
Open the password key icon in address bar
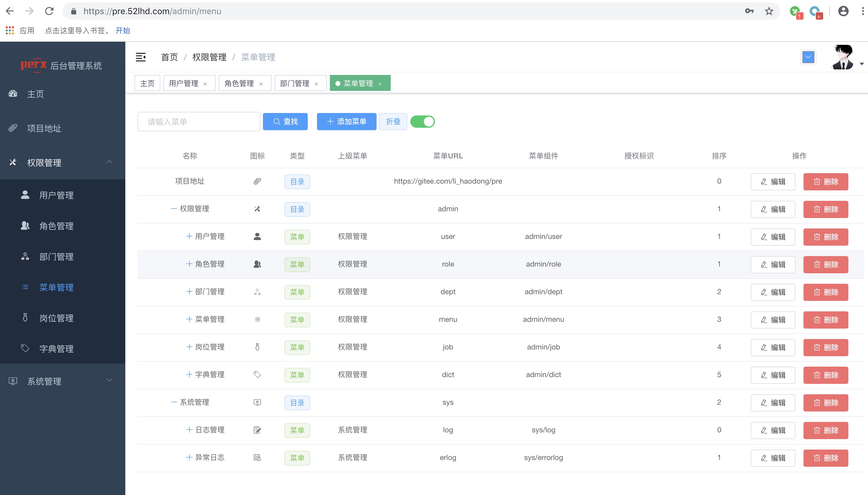tap(749, 11)
